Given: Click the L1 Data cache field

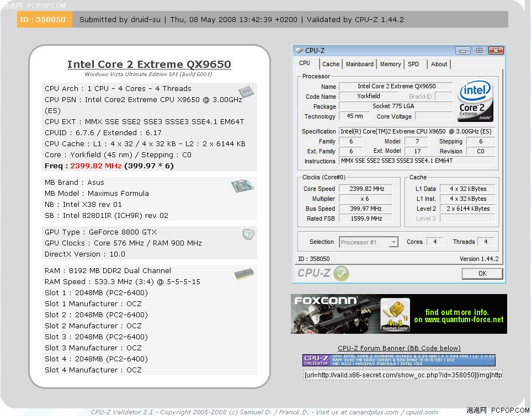Looking at the screenshot, I should (x=467, y=189).
